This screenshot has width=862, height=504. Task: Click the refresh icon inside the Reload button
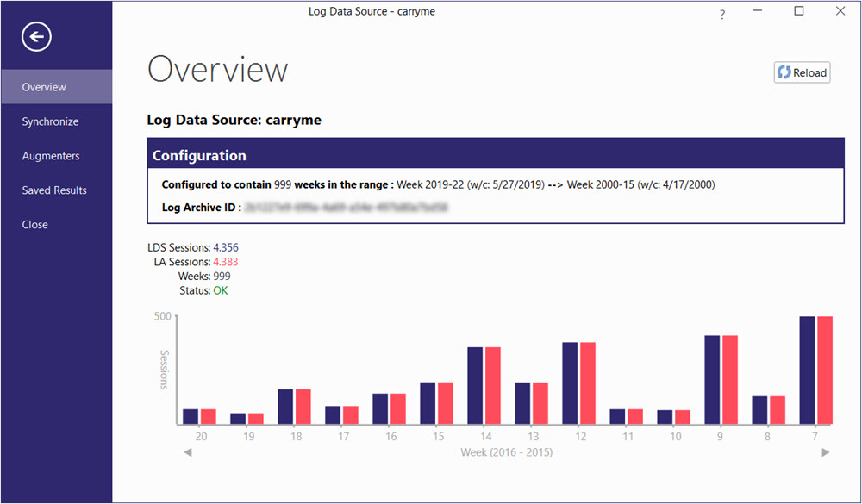pyautogui.click(x=785, y=72)
